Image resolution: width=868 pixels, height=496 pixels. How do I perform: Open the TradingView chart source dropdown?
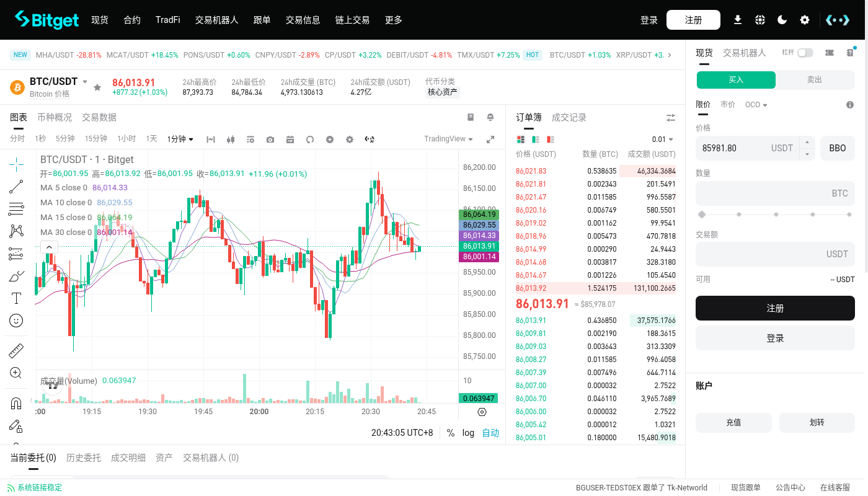point(449,139)
